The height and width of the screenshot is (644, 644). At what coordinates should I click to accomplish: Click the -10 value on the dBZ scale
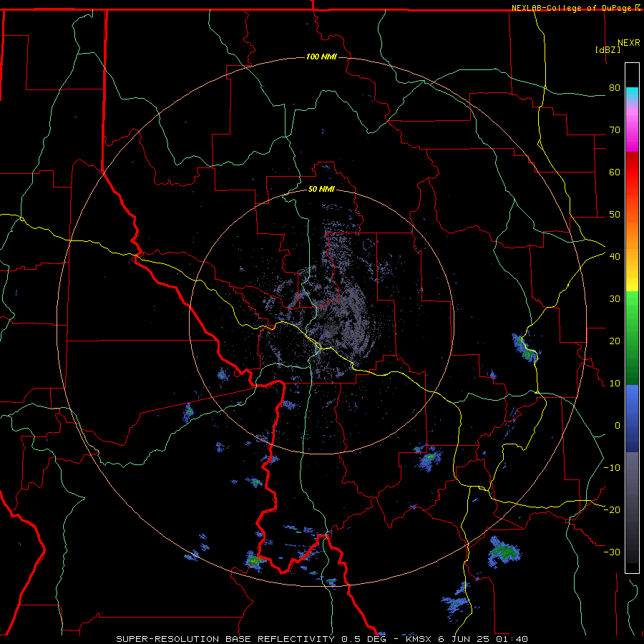coord(612,468)
